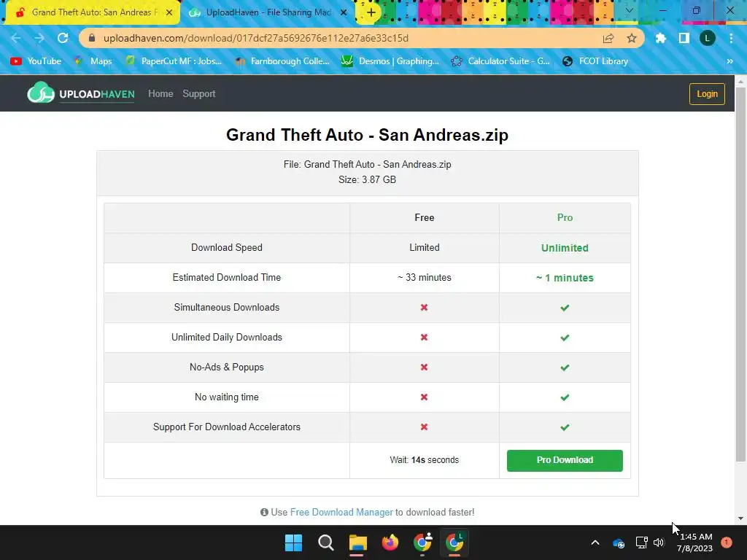Image resolution: width=747 pixels, height=560 pixels.
Task: Show more bookmarks with the double chevron
Action: (x=729, y=61)
